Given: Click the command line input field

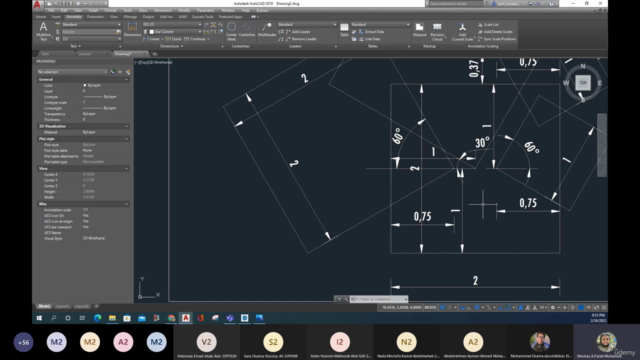Looking at the screenshot, I should (x=379, y=299).
